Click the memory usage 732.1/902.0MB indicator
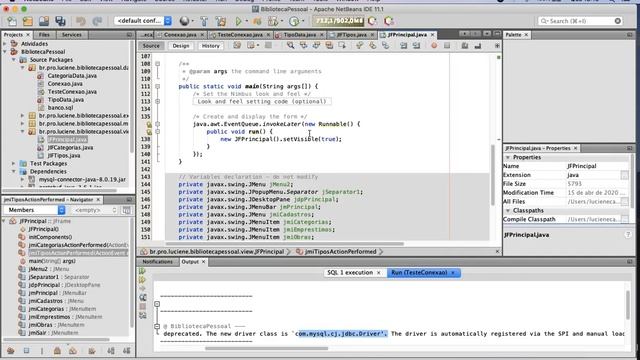 339,21
